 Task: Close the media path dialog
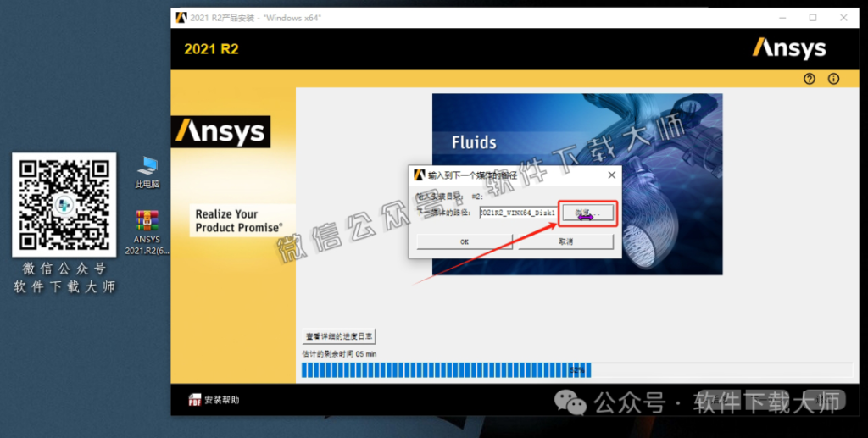[611, 175]
